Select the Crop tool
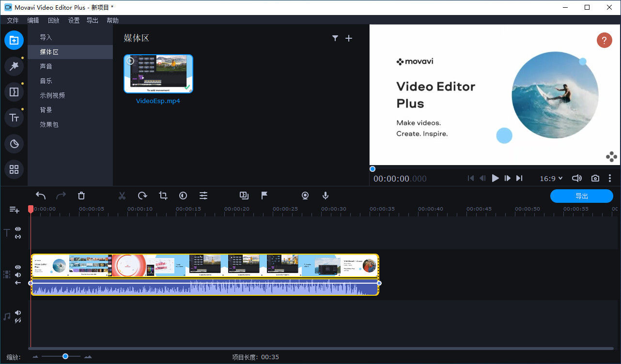The height and width of the screenshot is (364, 621). (163, 196)
